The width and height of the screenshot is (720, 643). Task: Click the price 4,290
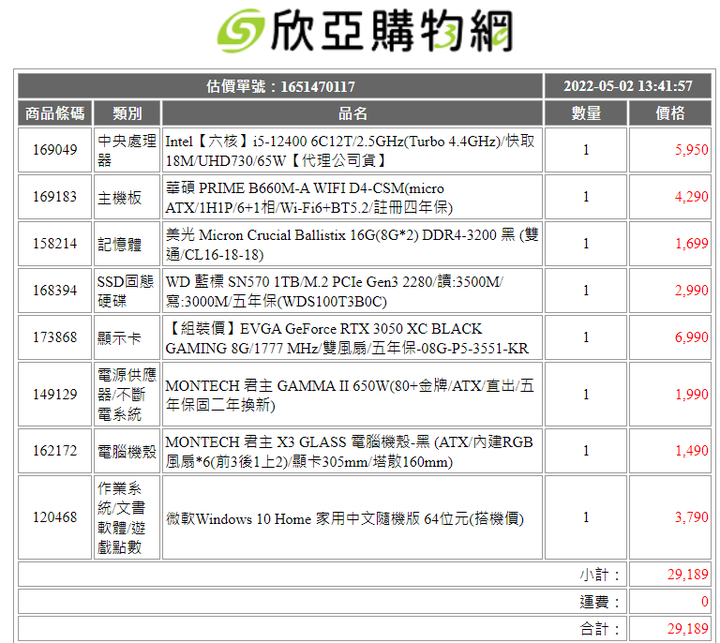(x=691, y=197)
